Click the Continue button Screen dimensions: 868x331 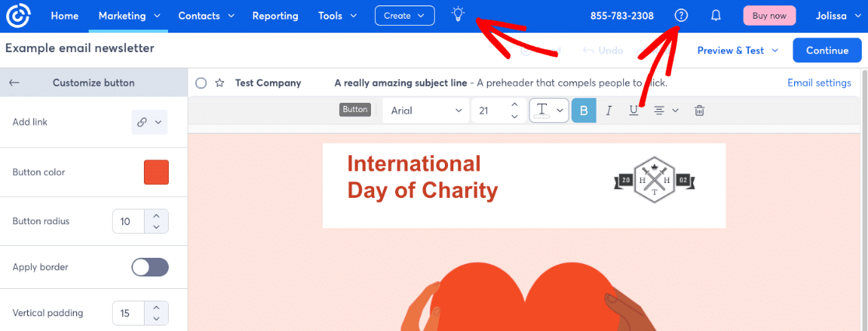click(827, 51)
